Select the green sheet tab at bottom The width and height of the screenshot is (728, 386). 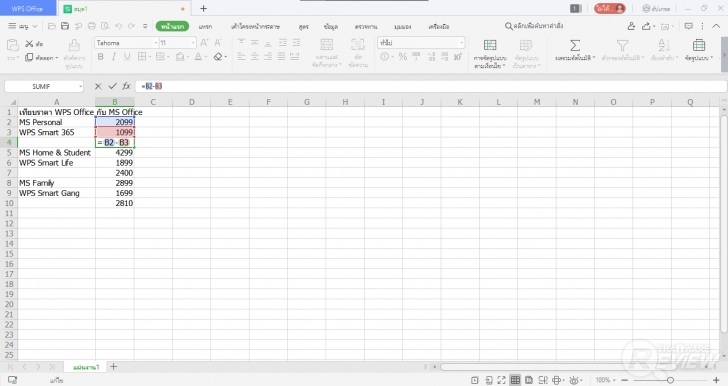pyautogui.click(x=86, y=367)
